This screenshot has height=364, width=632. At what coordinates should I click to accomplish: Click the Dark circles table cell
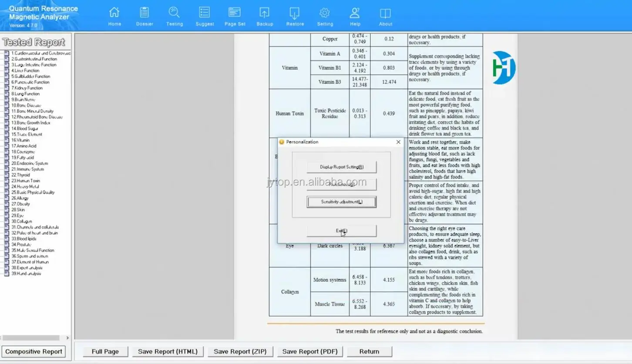click(x=330, y=246)
